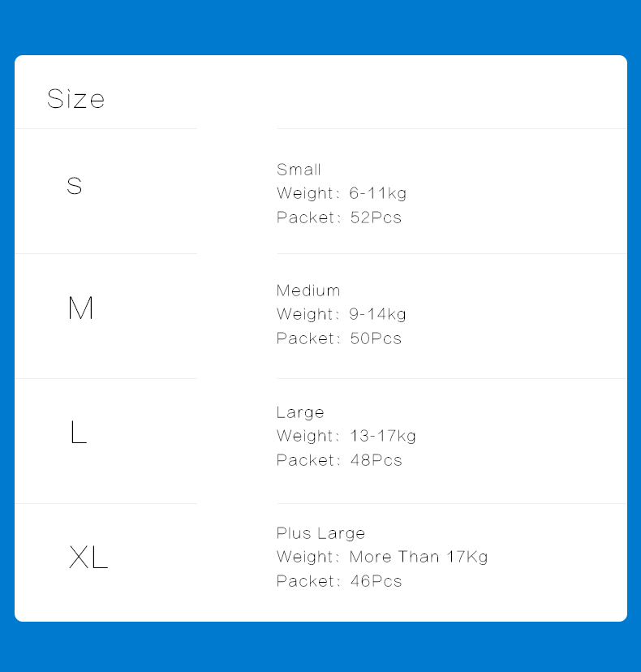Click Packet: 48Pcs text
Viewport: 641px width, 672px height.
(x=339, y=460)
